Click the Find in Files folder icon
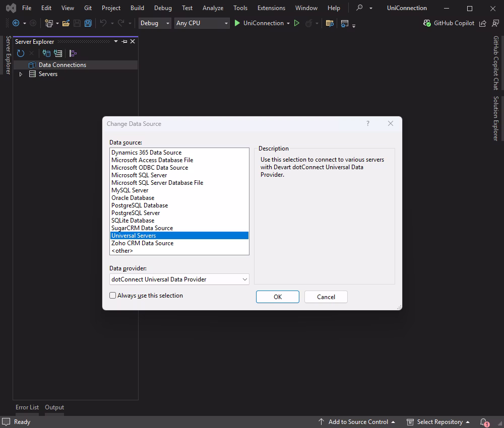504x428 pixels. (330, 23)
